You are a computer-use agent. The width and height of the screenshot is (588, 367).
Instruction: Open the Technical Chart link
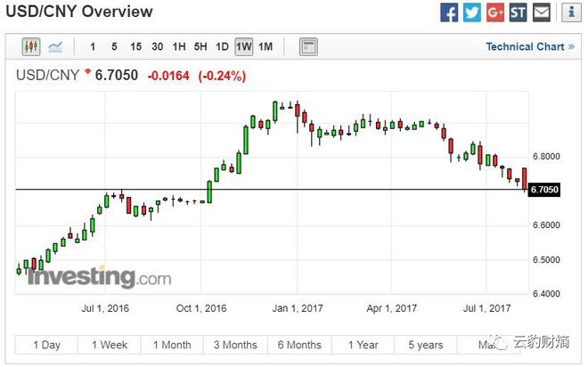coord(529,46)
